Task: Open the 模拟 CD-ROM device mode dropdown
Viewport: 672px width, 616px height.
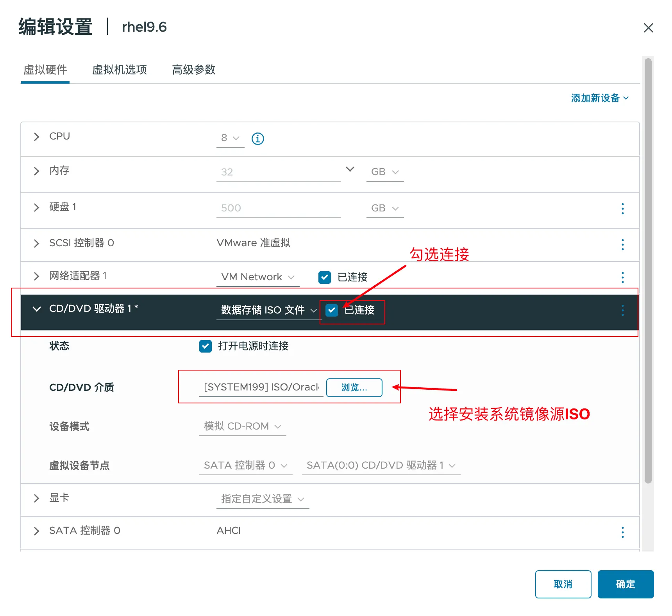Action: pyautogui.click(x=242, y=426)
